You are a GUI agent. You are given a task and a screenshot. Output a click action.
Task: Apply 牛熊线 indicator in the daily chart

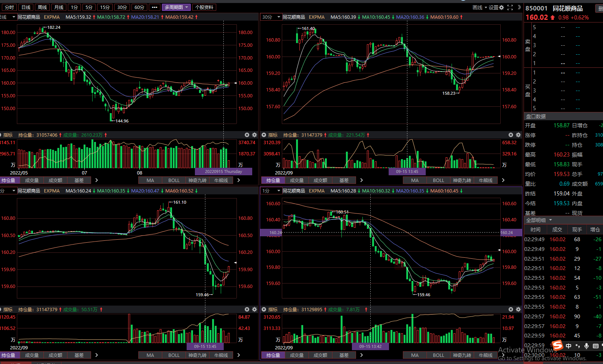221,181
